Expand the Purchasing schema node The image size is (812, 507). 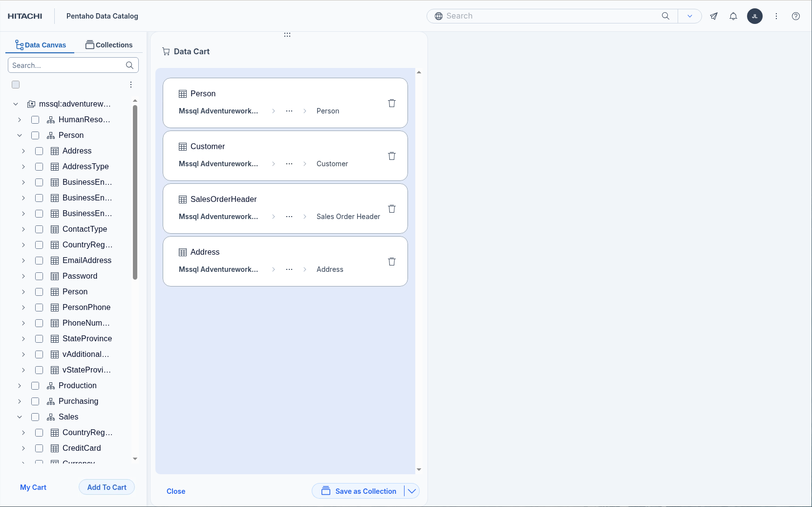(20, 401)
